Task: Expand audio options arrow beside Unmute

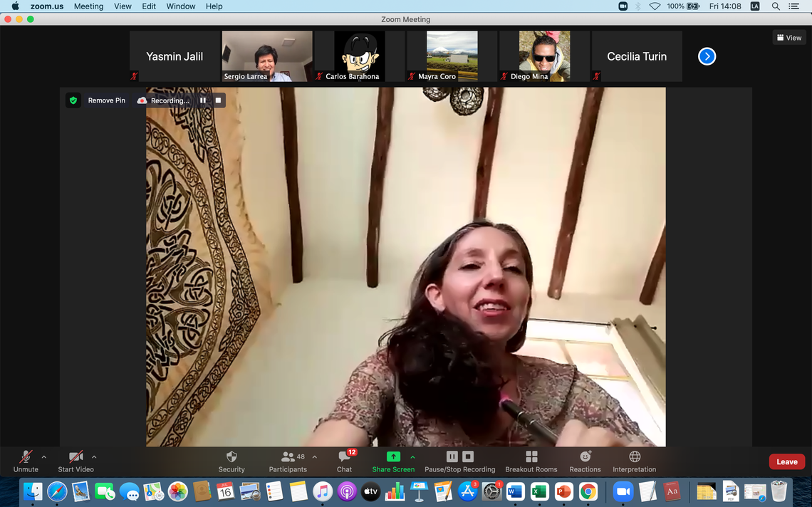Action: click(44, 457)
